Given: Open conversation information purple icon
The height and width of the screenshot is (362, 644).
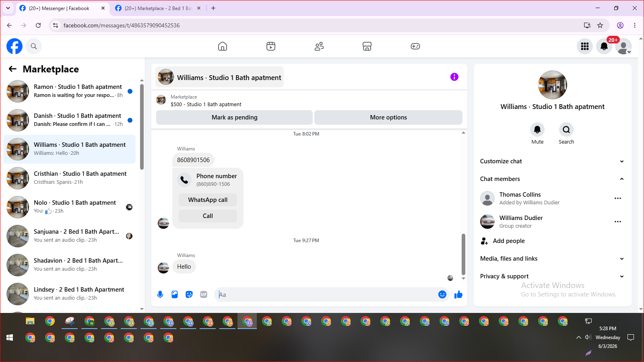Looking at the screenshot, I should [x=454, y=77].
